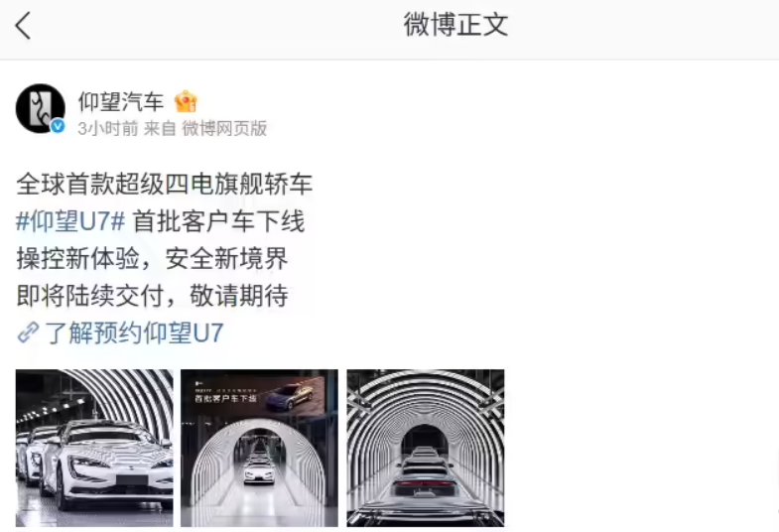This screenshot has width=779, height=532.
Task: Click the gold membership badge beside 仰望汽车
Action: click(x=186, y=101)
